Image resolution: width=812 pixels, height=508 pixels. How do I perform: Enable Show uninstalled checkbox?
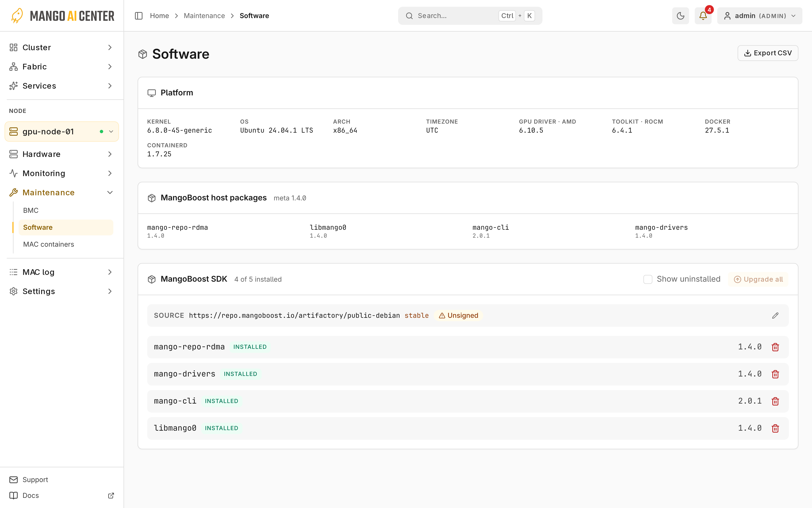coord(648,279)
